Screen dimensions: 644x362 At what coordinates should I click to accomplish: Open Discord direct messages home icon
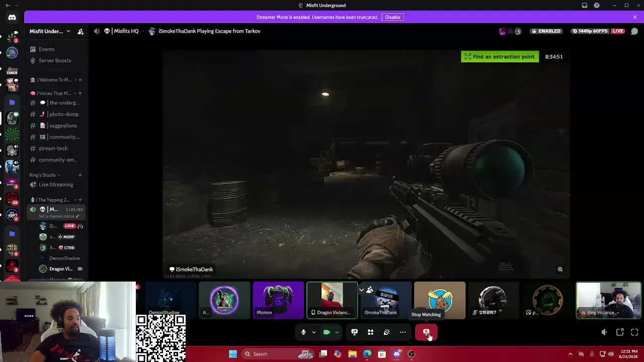(x=12, y=18)
